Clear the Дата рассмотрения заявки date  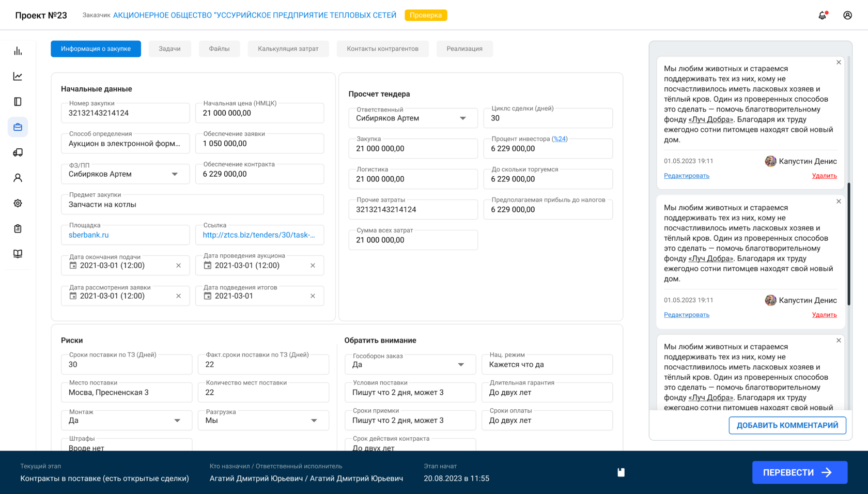(x=179, y=296)
